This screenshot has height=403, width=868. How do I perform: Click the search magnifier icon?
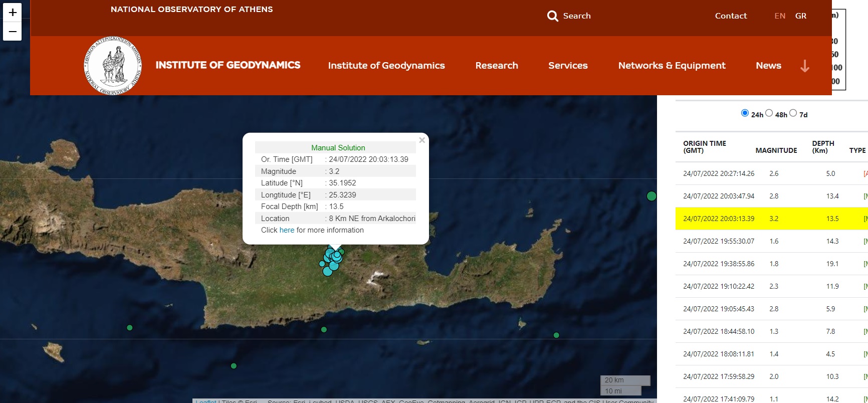552,16
